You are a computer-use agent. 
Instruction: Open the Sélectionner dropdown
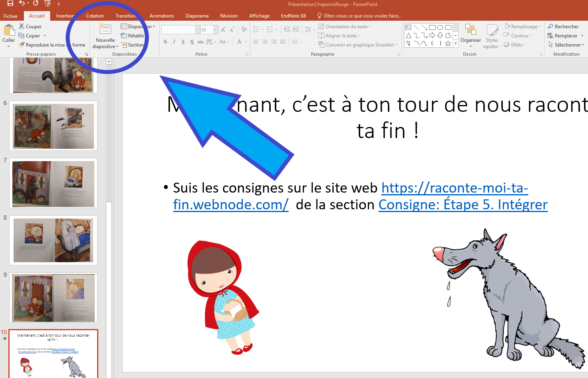(x=566, y=45)
